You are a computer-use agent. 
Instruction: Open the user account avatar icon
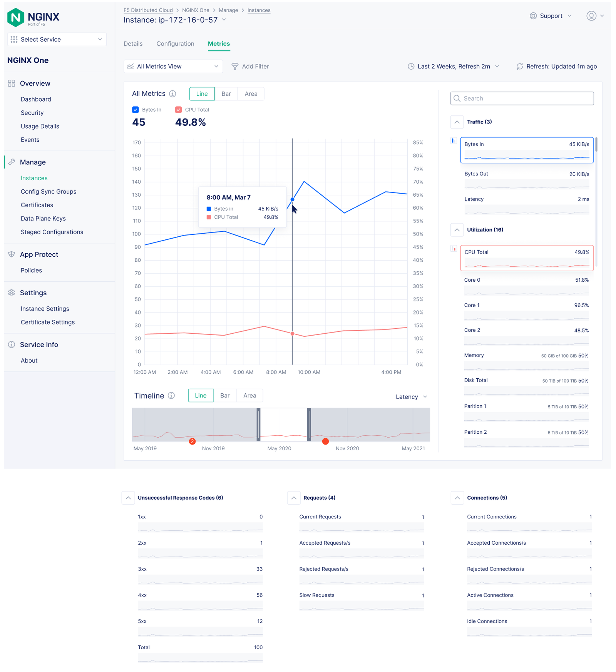[x=591, y=16]
